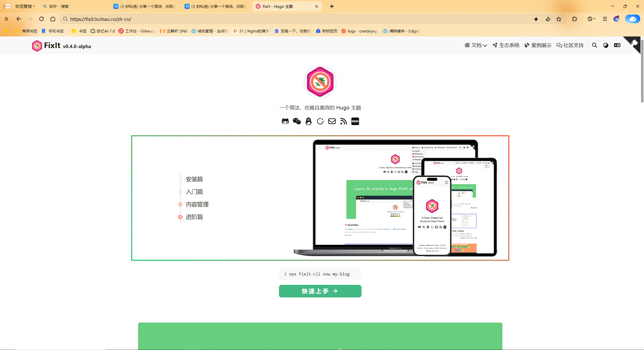This screenshot has height=350, width=644.
Task: Open the 域名管理 bookmark
Action: click(210, 31)
